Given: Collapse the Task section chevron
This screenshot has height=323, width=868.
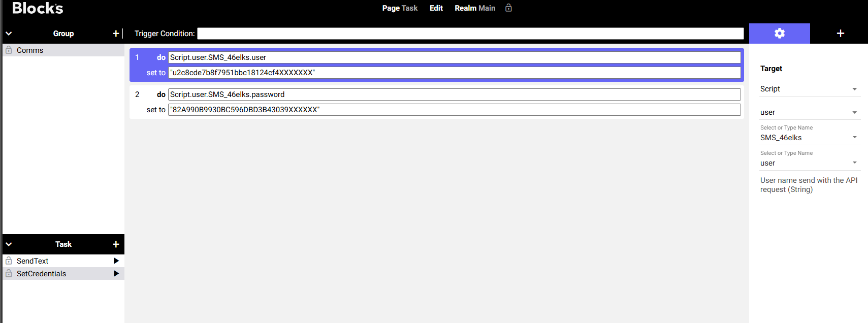Looking at the screenshot, I should pos(9,244).
